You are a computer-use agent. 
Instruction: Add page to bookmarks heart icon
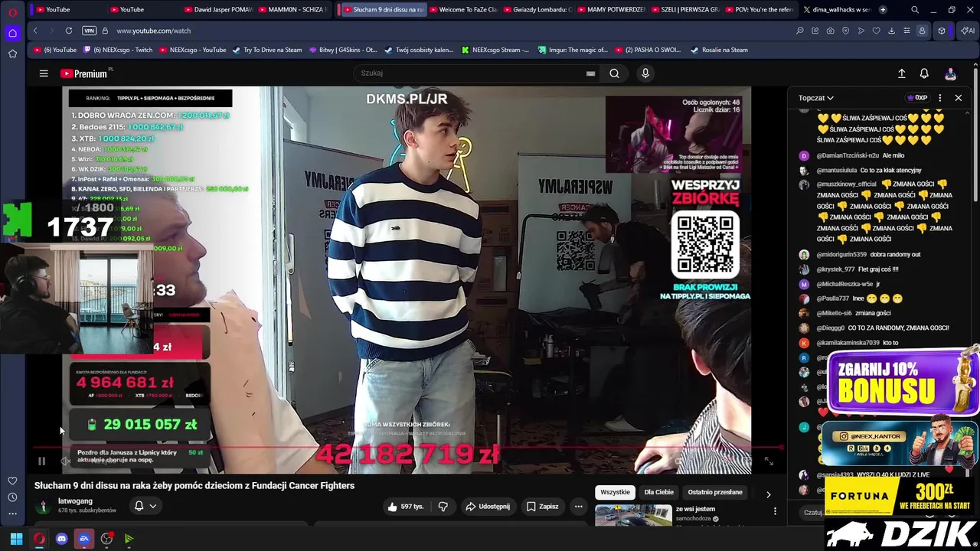coord(877,31)
